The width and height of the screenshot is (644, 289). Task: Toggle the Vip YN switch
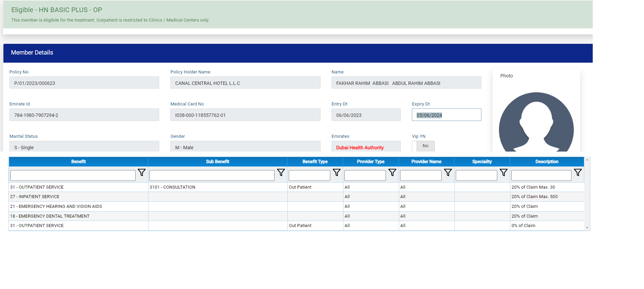[423, 146]
